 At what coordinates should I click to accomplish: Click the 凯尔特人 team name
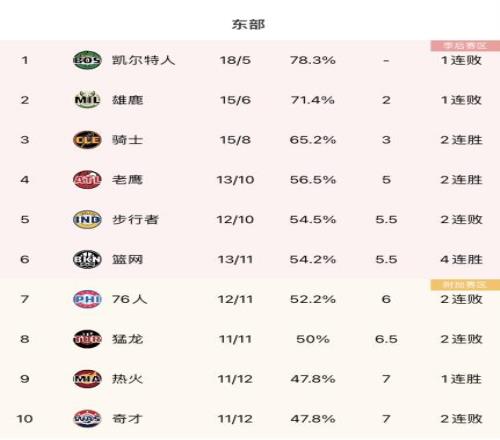pos(143,60)
